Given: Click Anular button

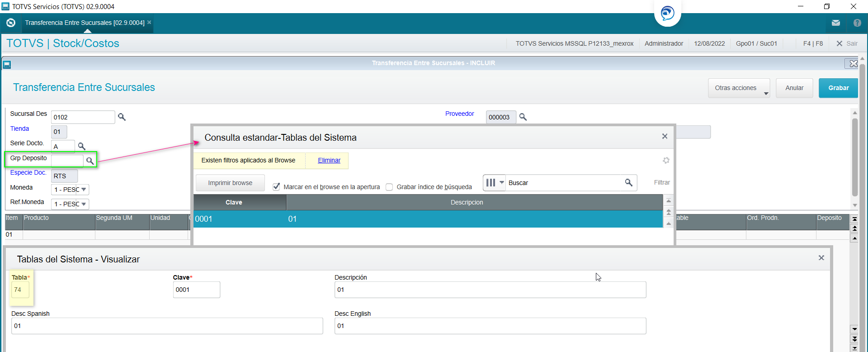Looking at the screenshot, I should click(x=794, y=88).
